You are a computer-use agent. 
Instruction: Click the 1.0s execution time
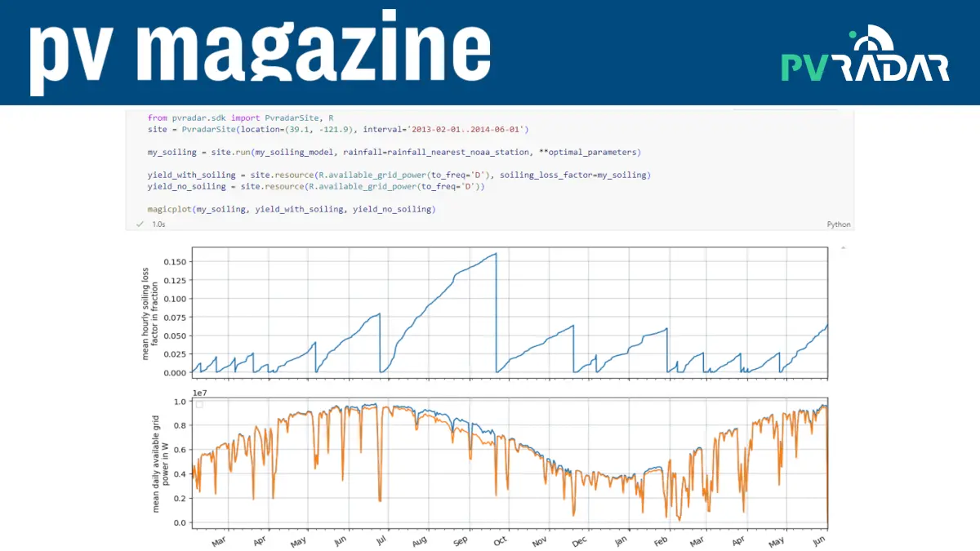[159, 224]
